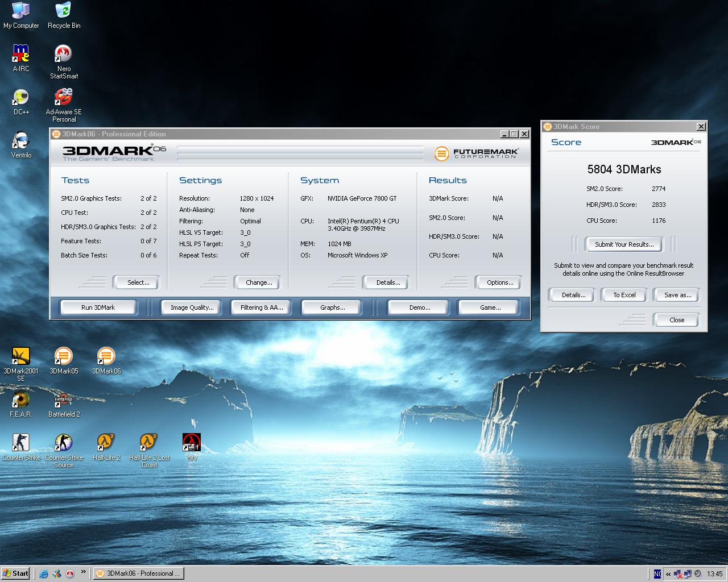Click the Change... button under Settings
728x582 pixels.
[257, 282]
